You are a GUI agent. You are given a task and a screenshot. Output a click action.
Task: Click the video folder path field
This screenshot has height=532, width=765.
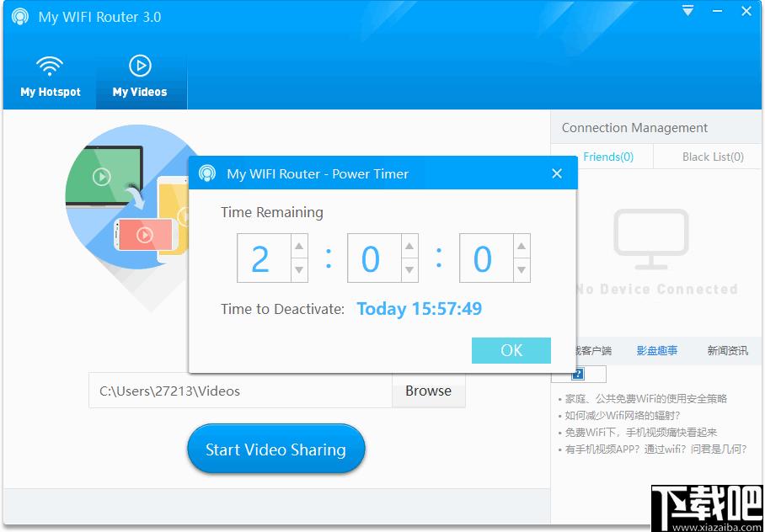(240, 391)
